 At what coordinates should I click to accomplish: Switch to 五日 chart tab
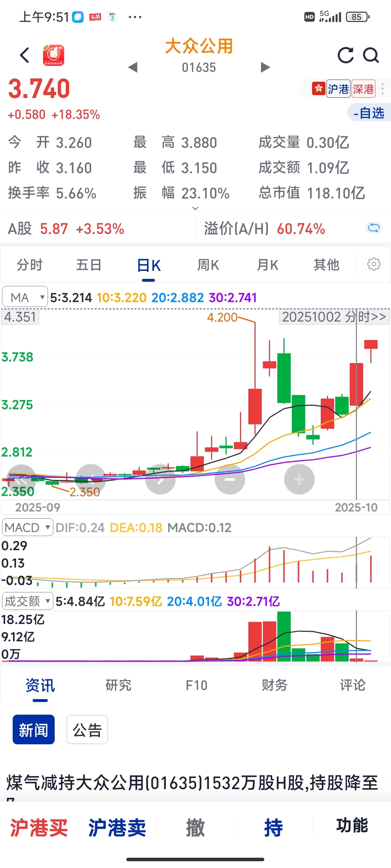pos(89,265)
